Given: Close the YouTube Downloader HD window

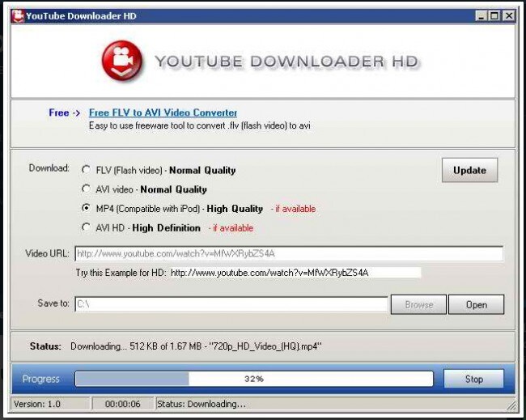Looking at the screenshot, I should [x=509, y=15].
